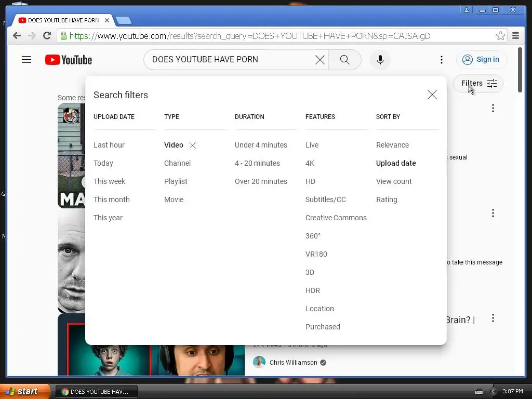532x399 pixels.
Task: Bookmark this page with the star
Action: [x=500, y=36]
